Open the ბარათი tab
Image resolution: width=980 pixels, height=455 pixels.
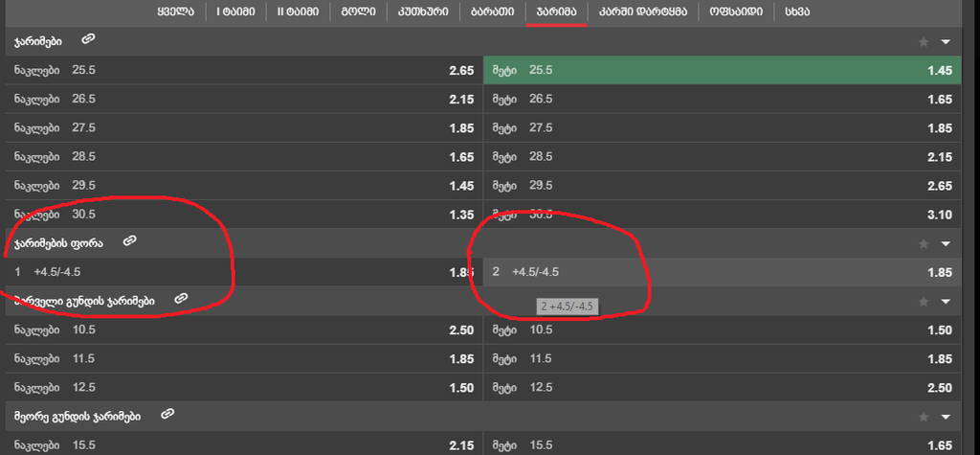(x=493, y=11)
